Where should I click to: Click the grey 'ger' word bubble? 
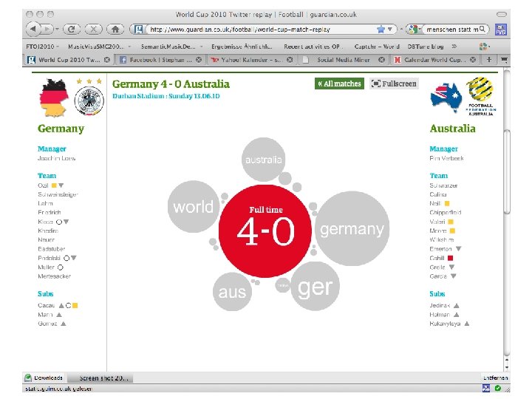pos(315,286)
